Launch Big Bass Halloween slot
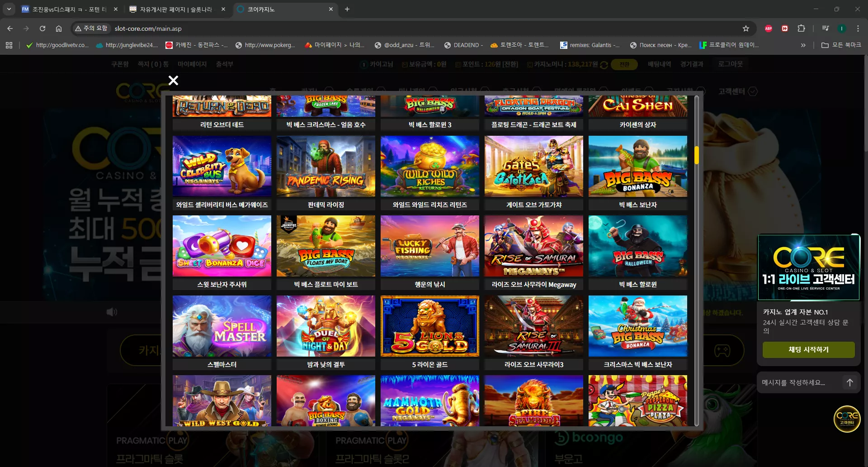Image resolution: width=868 pixels, height=467 pixels. 638,246
